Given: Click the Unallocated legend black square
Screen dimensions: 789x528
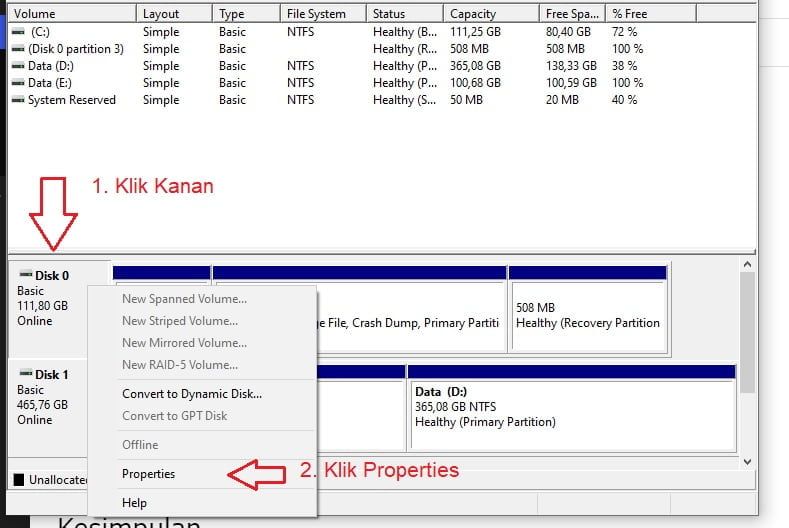Looking at the screenshot, I should (19, 480).
